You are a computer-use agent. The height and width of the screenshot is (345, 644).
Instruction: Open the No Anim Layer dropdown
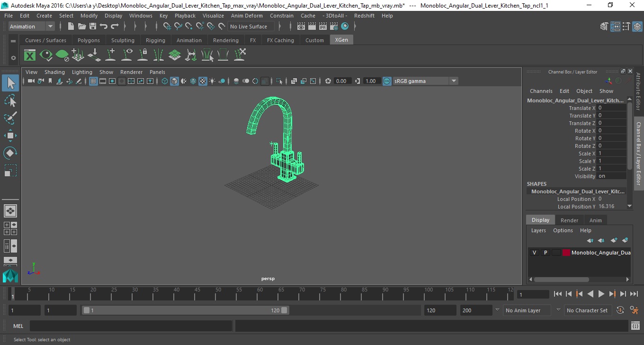click(527, 310)
